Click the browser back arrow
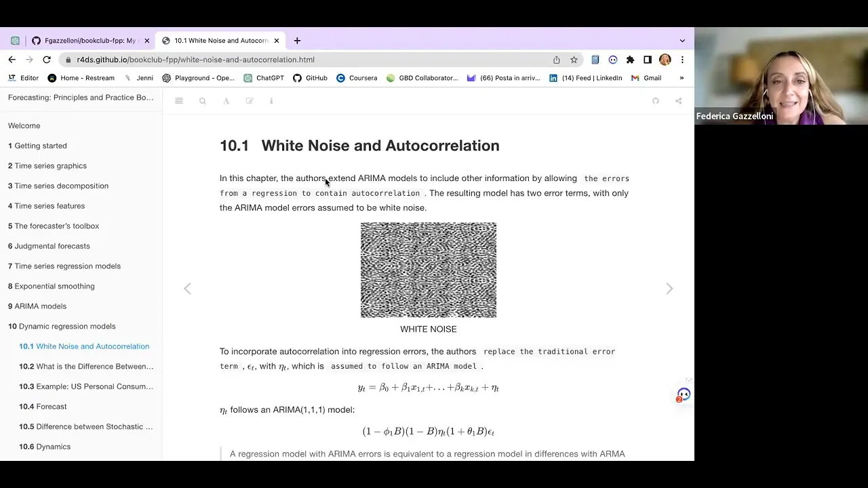Viewport: 868px width, 488px height. pos(12,60)
